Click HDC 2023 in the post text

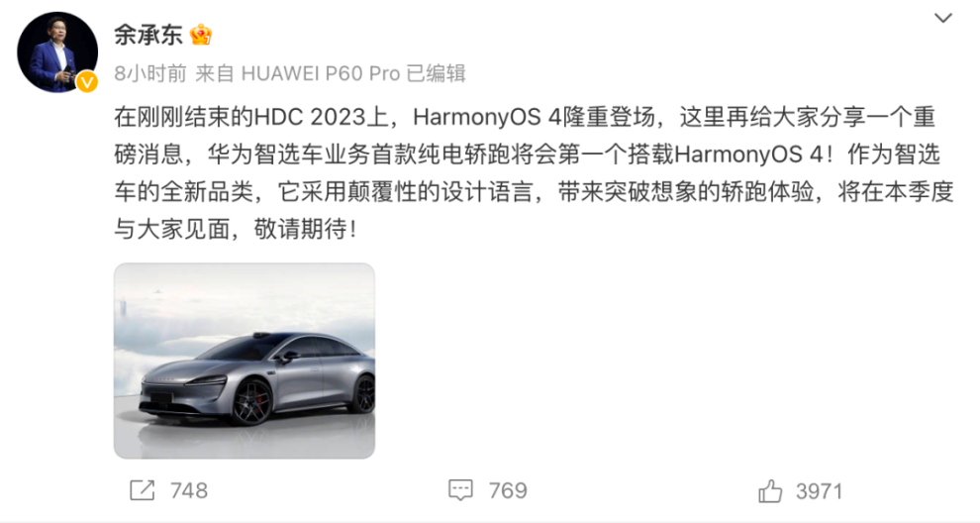tap(310, 118)
